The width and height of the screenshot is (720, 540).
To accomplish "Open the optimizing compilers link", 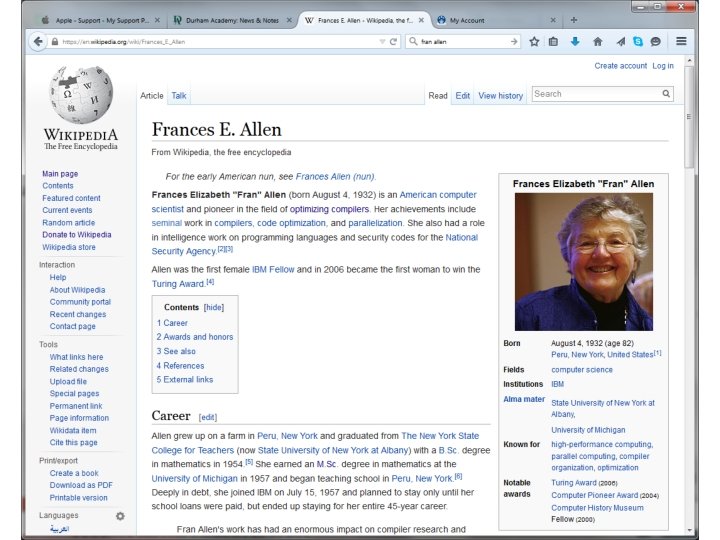I will coord(329,209).
